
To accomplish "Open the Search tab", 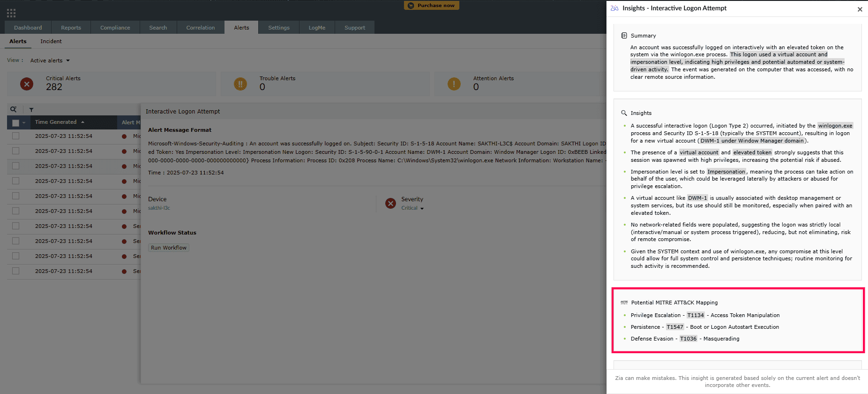I will coord(158,28).
